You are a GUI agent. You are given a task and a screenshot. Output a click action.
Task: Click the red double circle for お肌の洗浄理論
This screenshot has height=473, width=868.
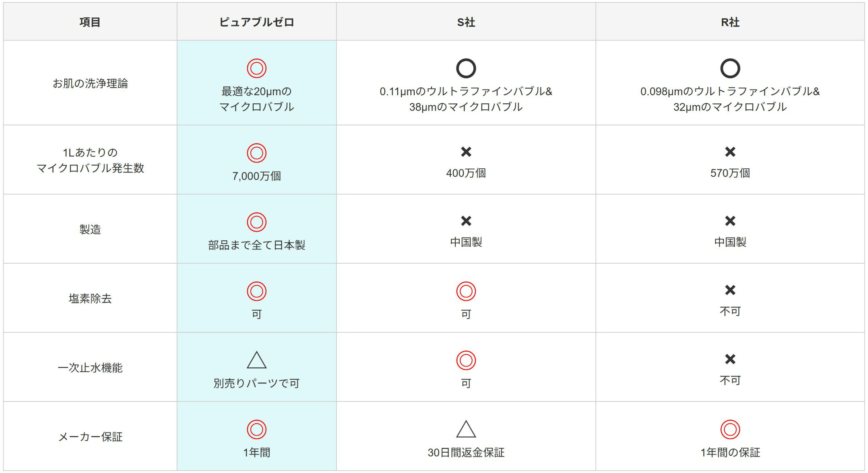click(256, 68)
